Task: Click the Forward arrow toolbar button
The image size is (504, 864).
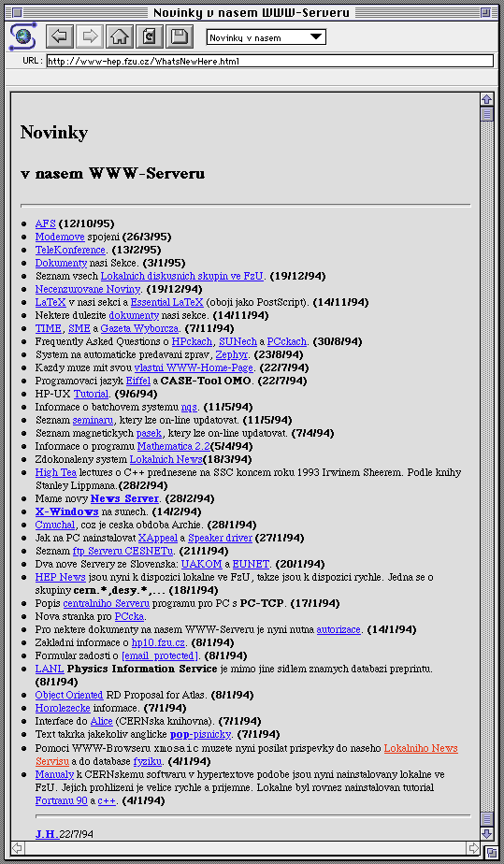Action: pos(89,36)
